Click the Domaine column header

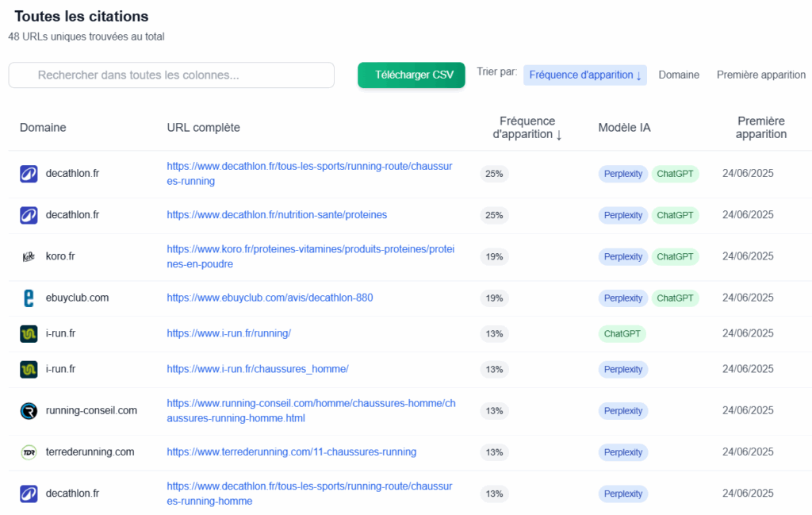point(43,128)
